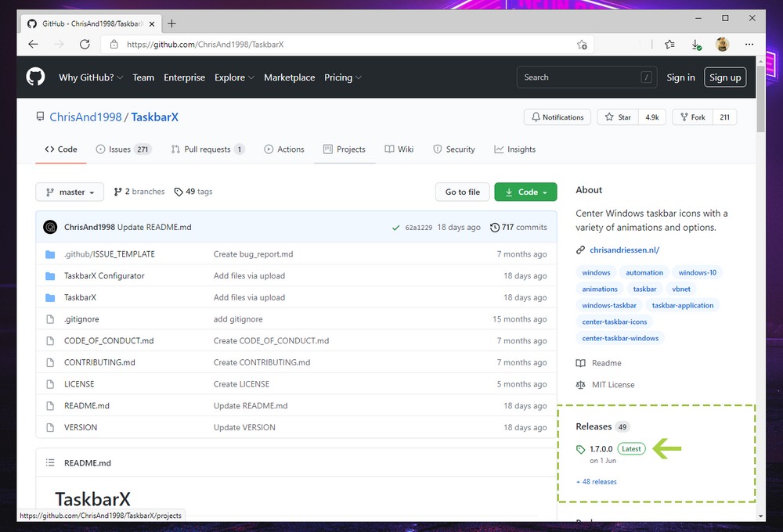Expand the Why GitHub? menu
The height and width of the screenshot is (532, 783).
[x=91, y=77]
